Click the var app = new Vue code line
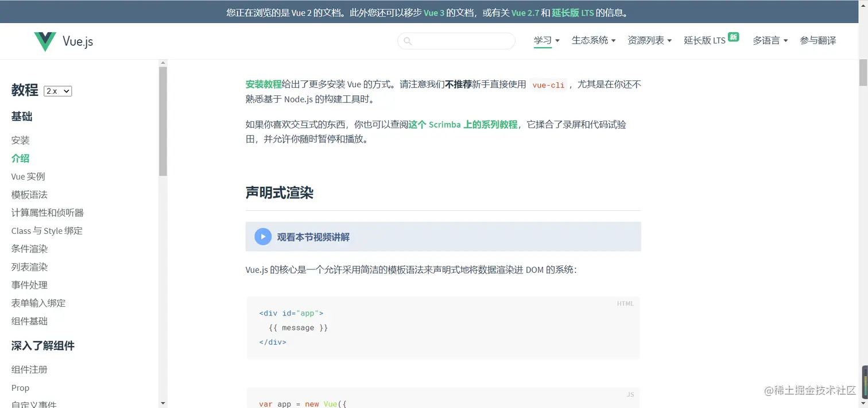The width and height of the screenshot is (868, 408). coord(303,404)
